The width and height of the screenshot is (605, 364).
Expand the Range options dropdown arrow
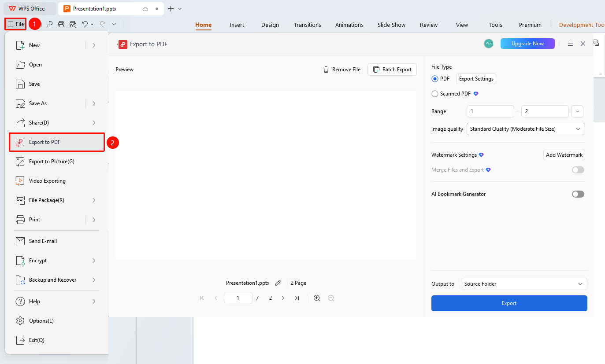tap(577, 111)
